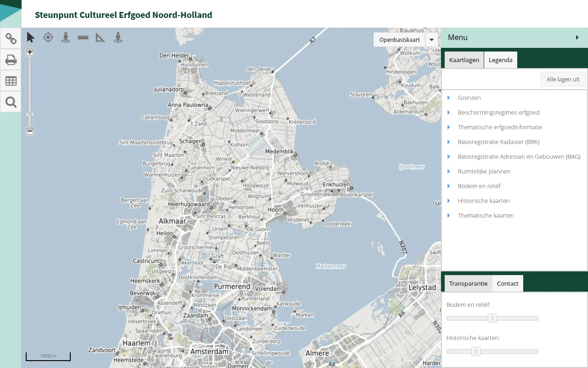Click the Openbasiskaart basemap button
This screenshot has width=588, height=368.
coord(400,40)
